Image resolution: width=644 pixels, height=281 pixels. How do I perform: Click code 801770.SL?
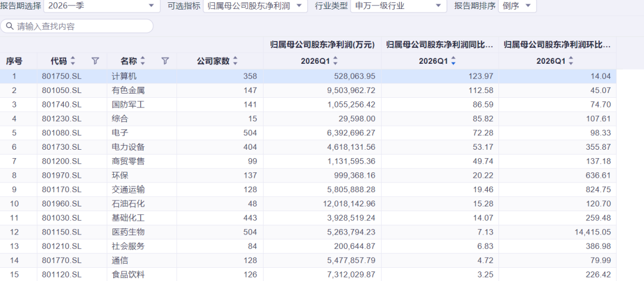(x=61, y=261)
